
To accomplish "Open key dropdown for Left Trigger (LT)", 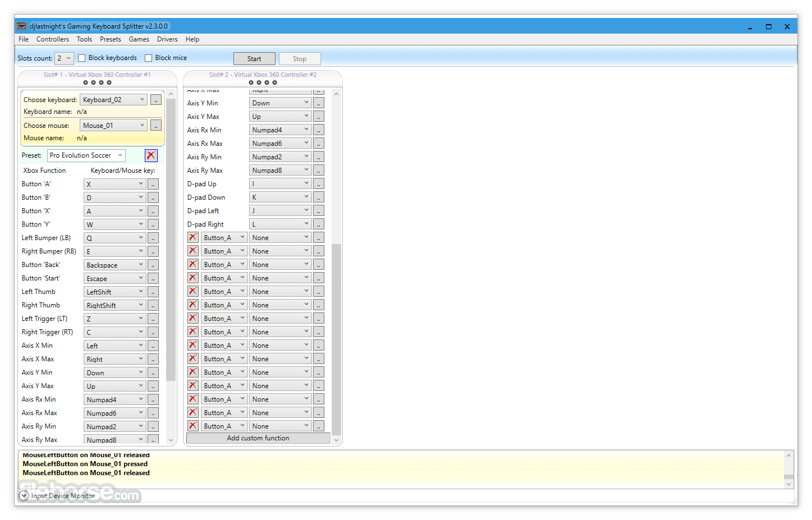I will 115,319.
